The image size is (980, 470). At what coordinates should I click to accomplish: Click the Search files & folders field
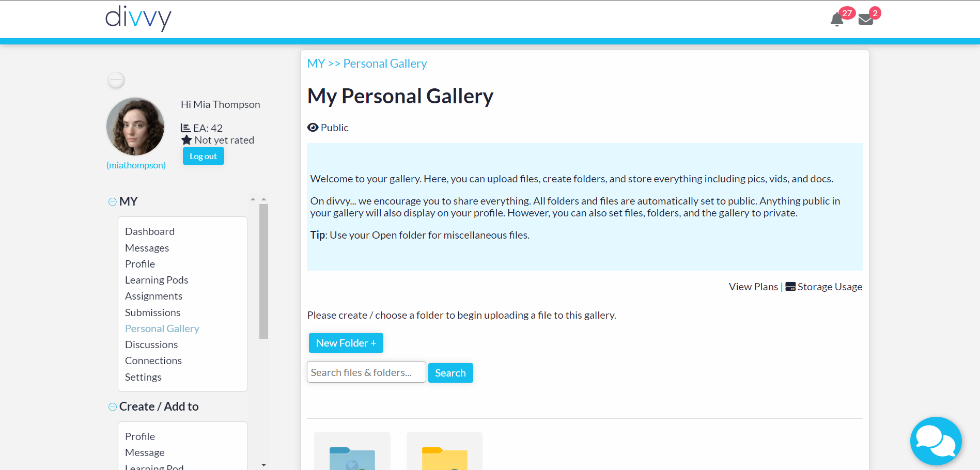[x=366, y=372]
